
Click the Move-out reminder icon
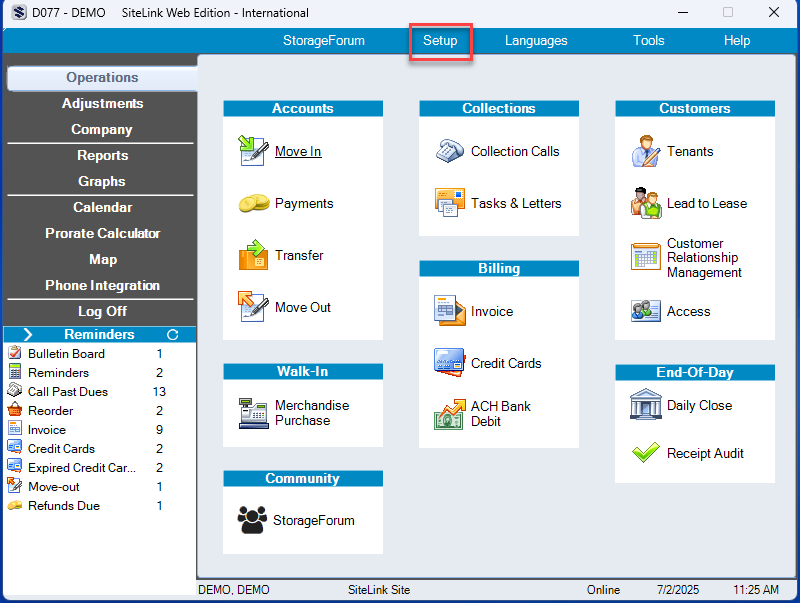click(15, 486)
